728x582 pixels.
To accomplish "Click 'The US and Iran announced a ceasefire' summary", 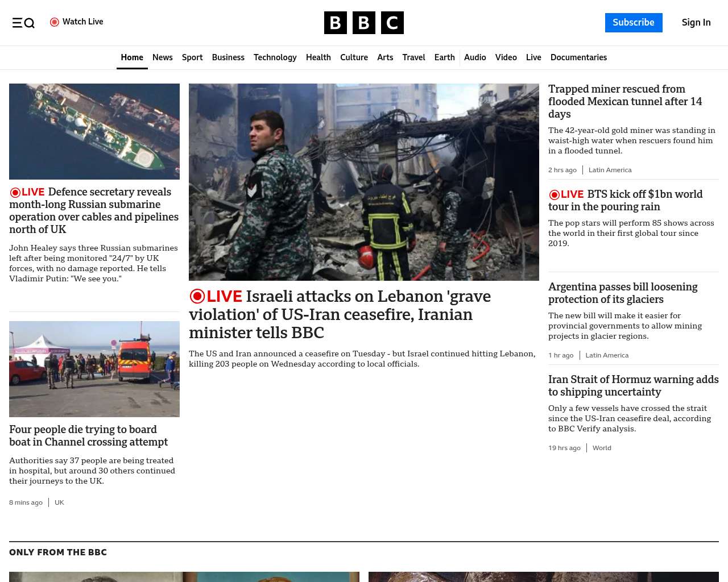I will (362, 359).
